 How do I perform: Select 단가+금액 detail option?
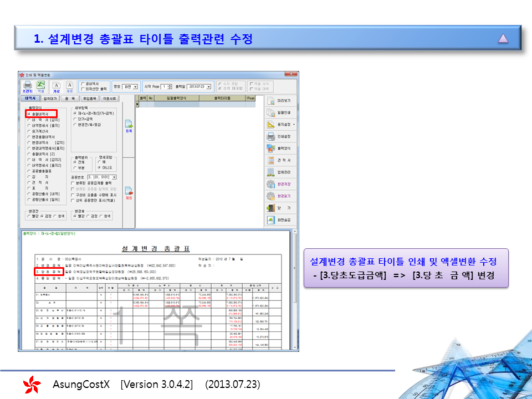[x=75, y=119]
